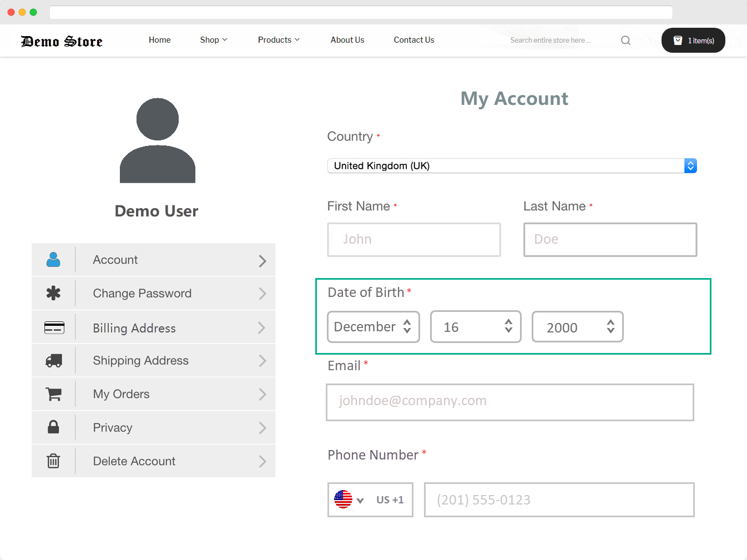Focus the Email input field

click(x=509, y=402)
